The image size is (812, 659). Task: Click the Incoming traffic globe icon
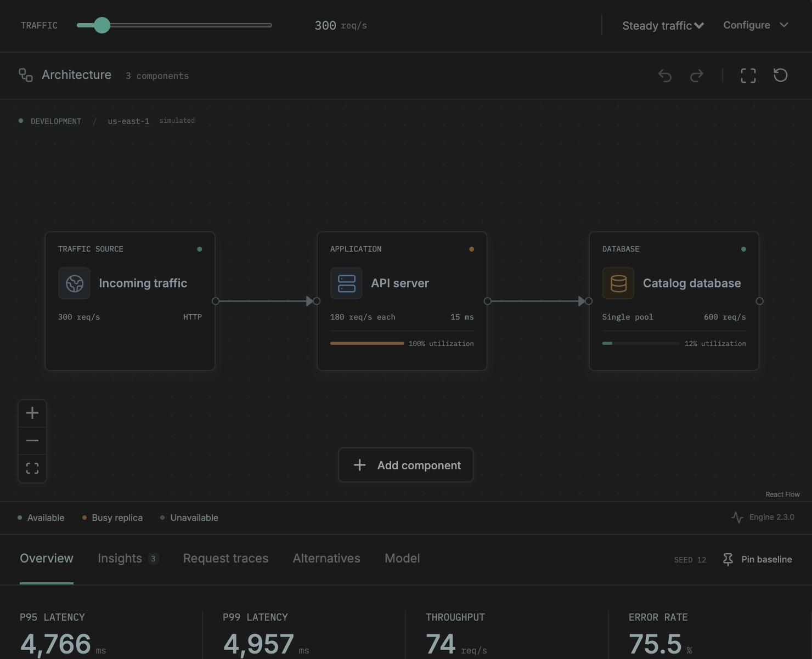74,283
